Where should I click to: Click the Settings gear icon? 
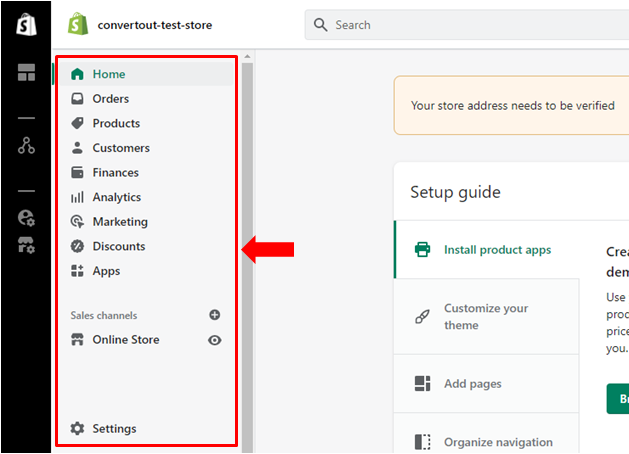(77, 428)
